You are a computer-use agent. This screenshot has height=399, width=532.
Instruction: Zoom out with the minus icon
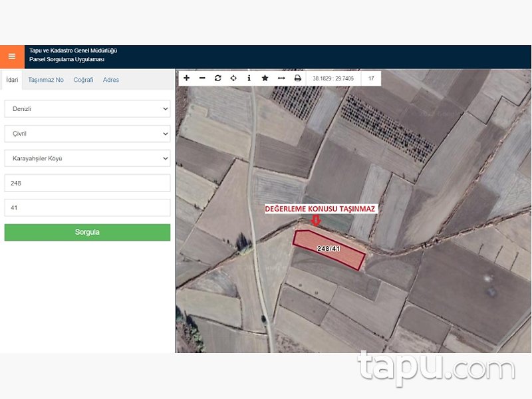(x=202, y=78)
